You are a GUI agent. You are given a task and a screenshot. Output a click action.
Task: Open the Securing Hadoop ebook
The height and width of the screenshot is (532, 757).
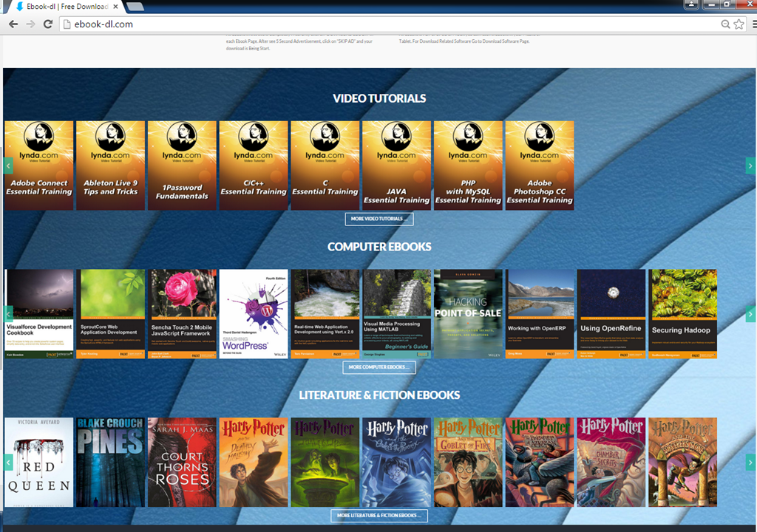pos(682,314)
